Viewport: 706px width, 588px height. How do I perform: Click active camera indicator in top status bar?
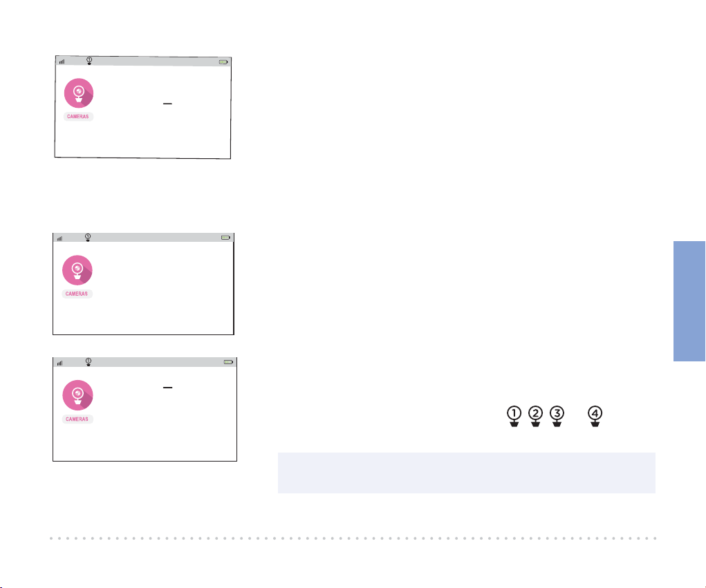tap(89, 61)
